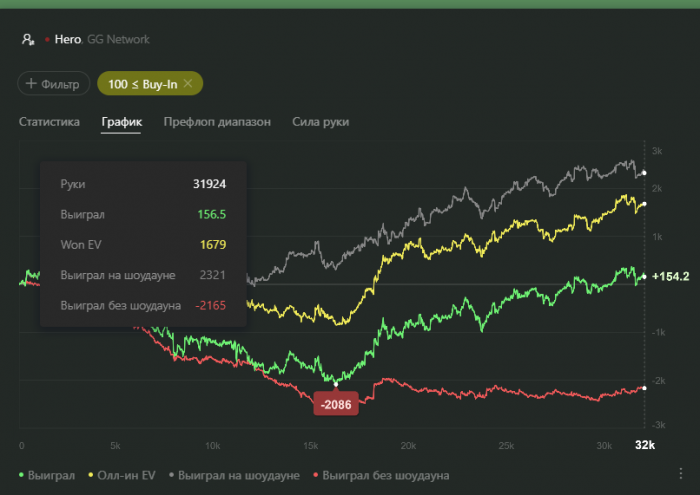Switch to the Статистика tab
This screenshot has height=495, width=700.
[49, 122]
